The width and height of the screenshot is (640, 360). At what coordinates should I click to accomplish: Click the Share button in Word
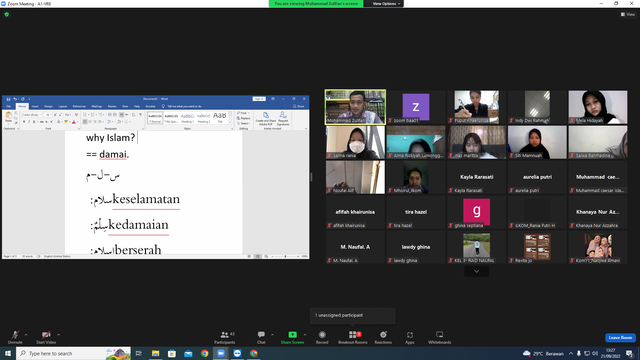(299, 106)
